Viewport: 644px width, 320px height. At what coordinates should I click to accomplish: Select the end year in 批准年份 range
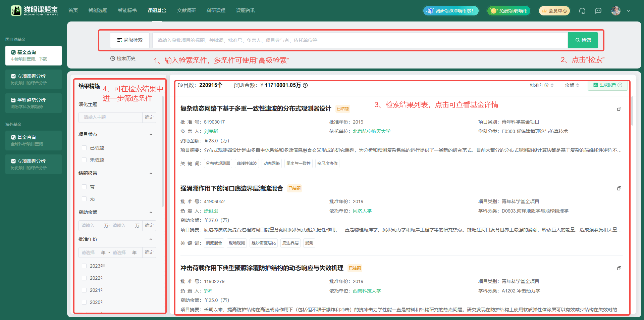[119, 253]
